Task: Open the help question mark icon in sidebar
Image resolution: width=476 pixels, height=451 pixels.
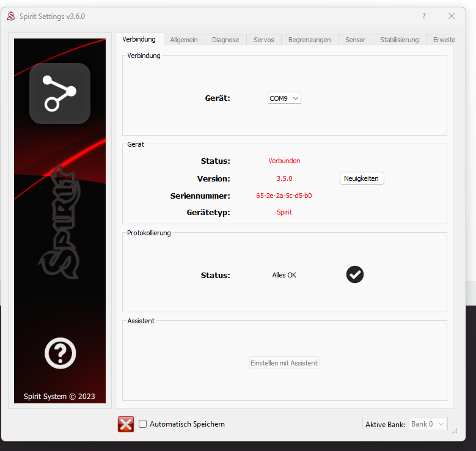Action: click(x=60, y=353)
